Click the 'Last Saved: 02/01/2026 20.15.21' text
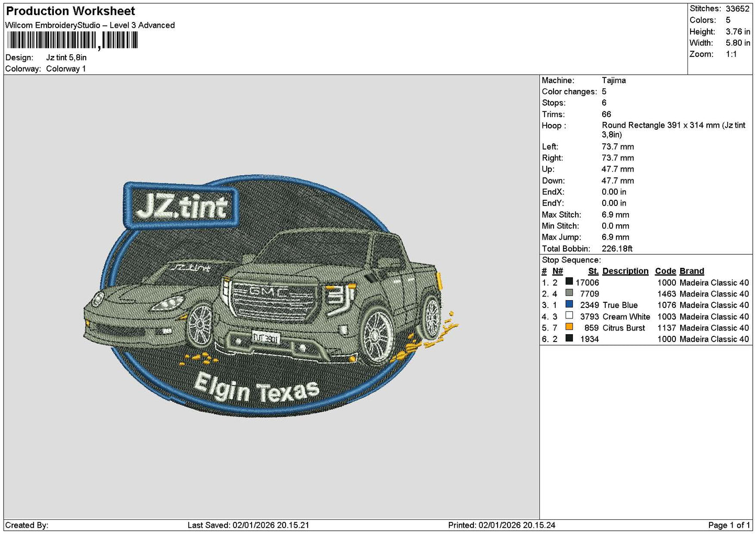The height and width of the screenshot is (534, 756). [x=248, y=525]
